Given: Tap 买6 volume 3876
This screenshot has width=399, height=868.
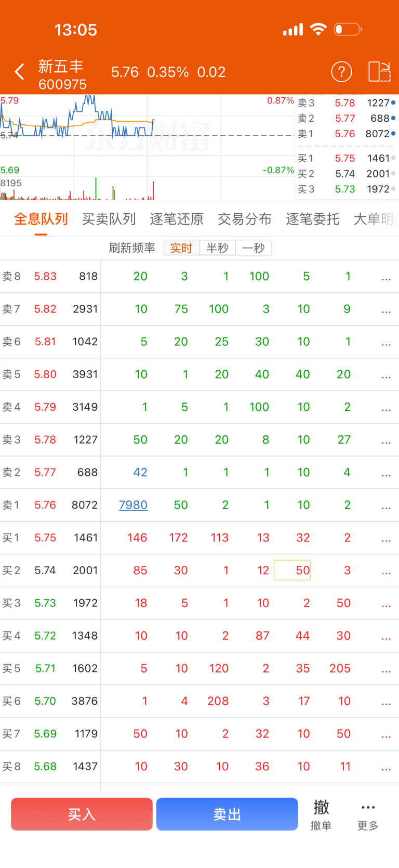Looking at the screenshot, I should click(x=85, y=701).
